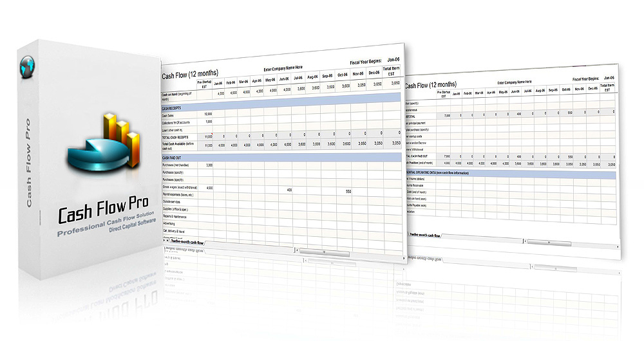Click the Cash on Hand row label

(x=176, y=97)
